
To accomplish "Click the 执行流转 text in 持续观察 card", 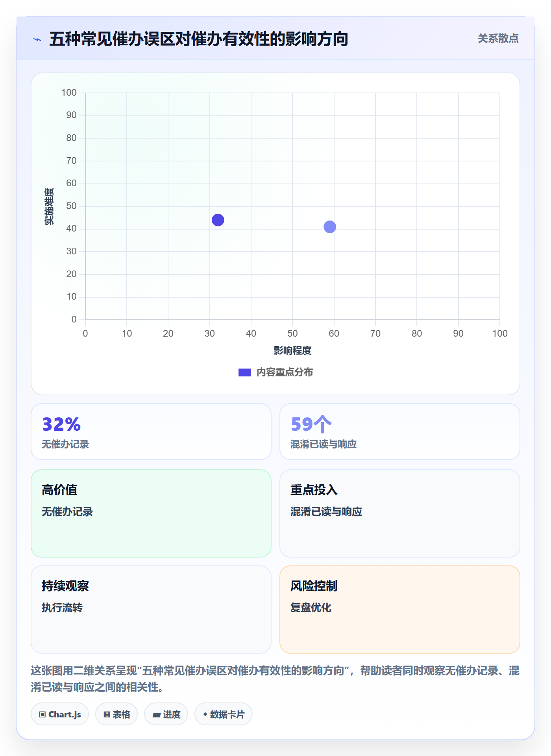I will 62,608.
